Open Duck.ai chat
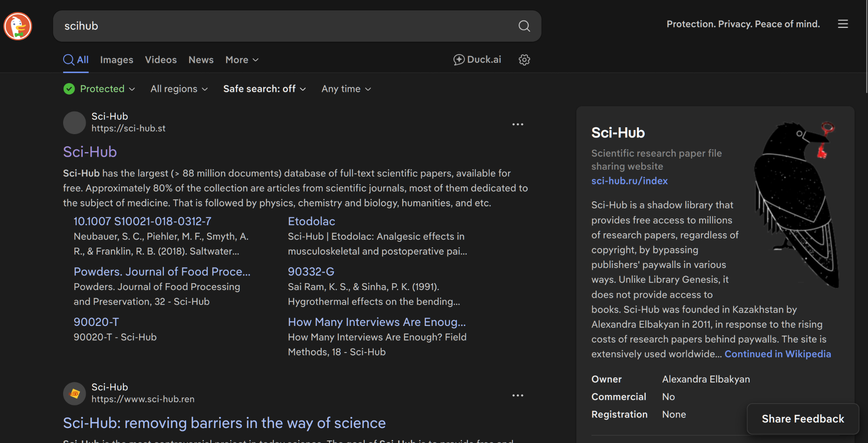 pyautogui.click(x=477, y=60)
